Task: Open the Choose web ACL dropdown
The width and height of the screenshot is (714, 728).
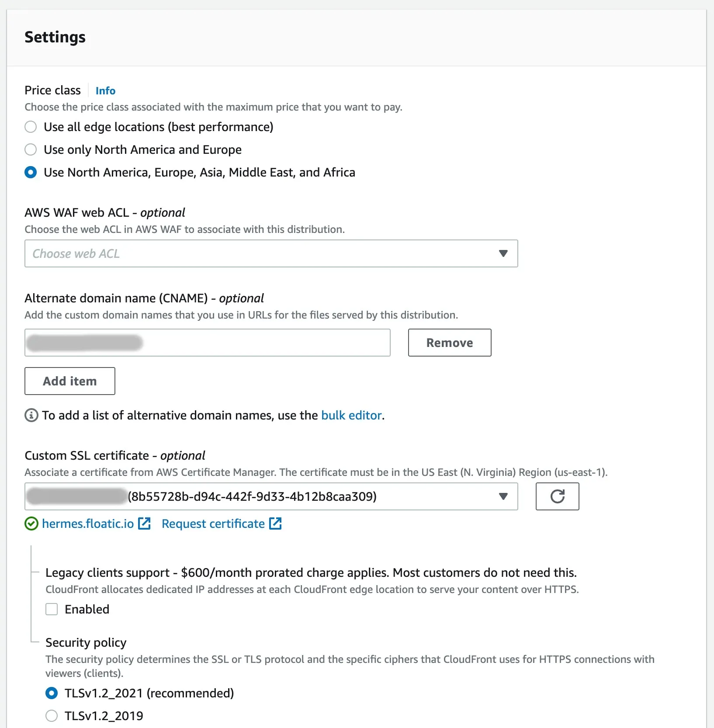Action: (x=262, y=253)
